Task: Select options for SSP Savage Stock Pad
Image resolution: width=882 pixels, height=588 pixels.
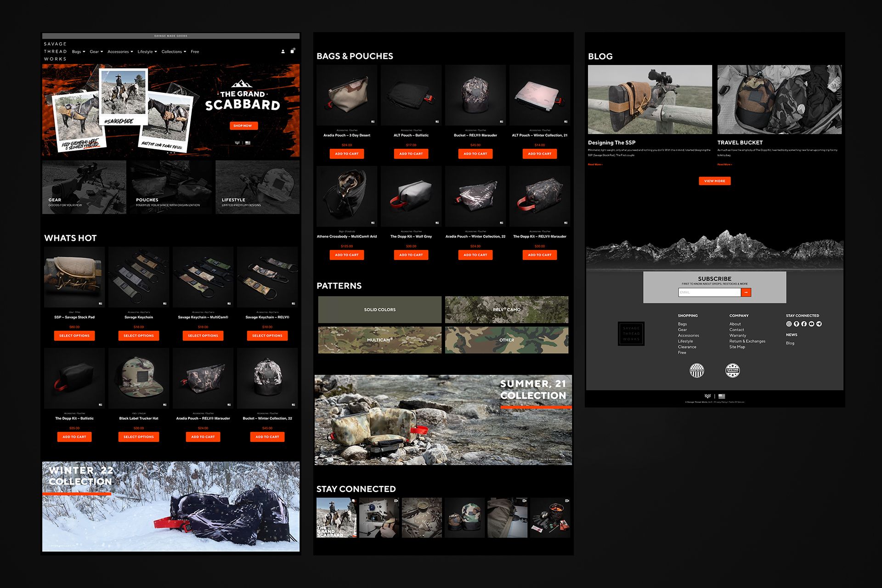Action: (x=74, y=336)
